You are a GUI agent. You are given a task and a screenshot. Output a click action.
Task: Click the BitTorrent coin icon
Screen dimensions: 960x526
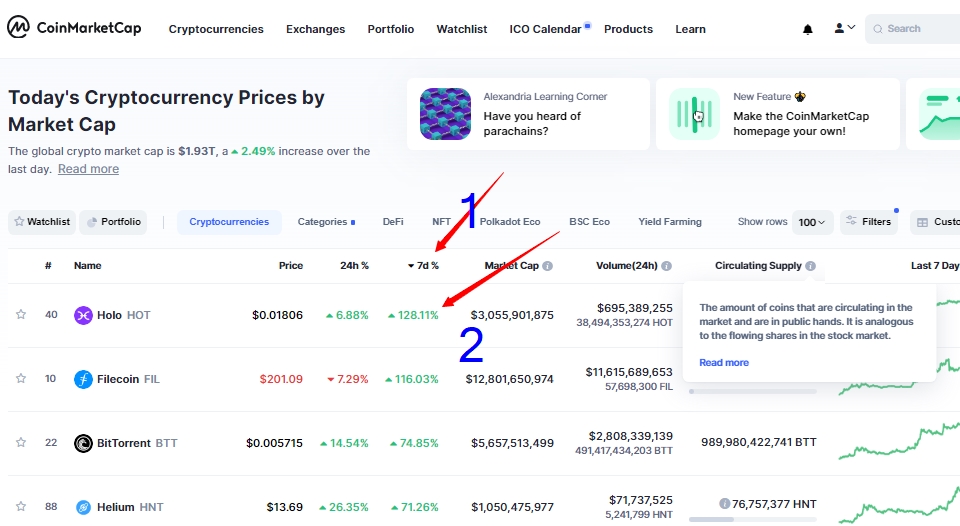83,443
